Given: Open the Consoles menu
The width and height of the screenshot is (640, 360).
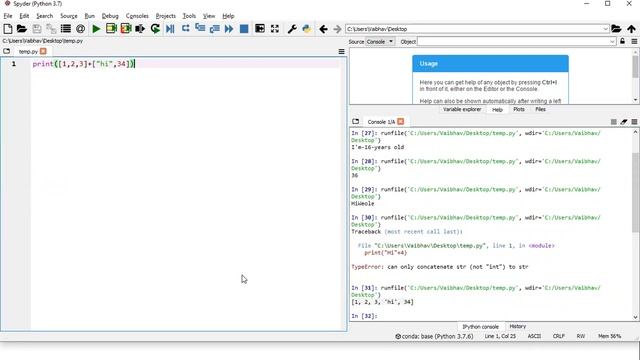Looking at the screenshot, I should 137,16.
